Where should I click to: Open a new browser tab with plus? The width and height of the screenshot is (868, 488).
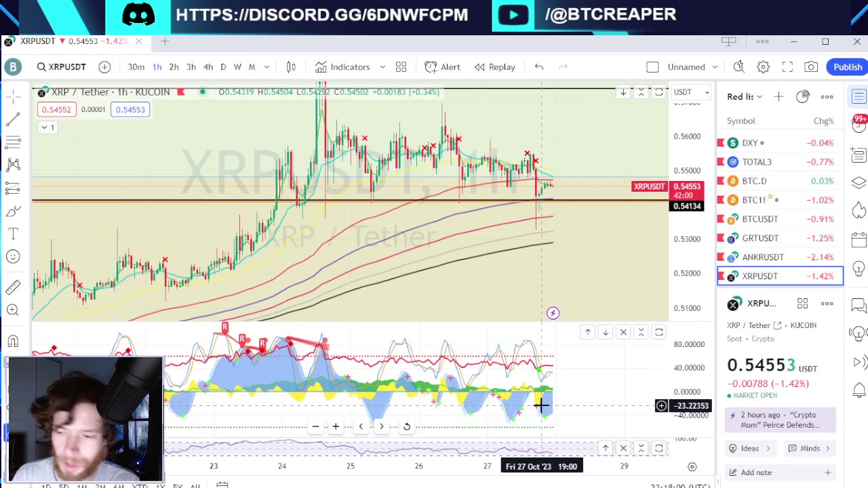pyautogui.click(x=165, y=41)
